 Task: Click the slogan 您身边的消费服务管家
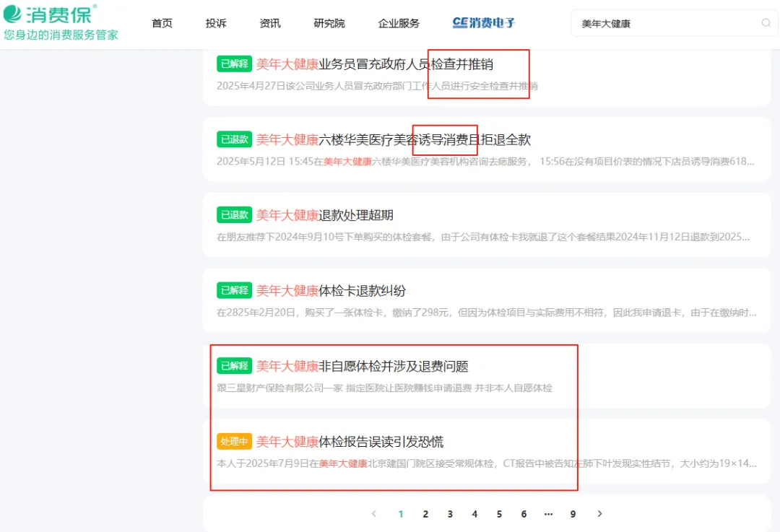tap(61, 35)
